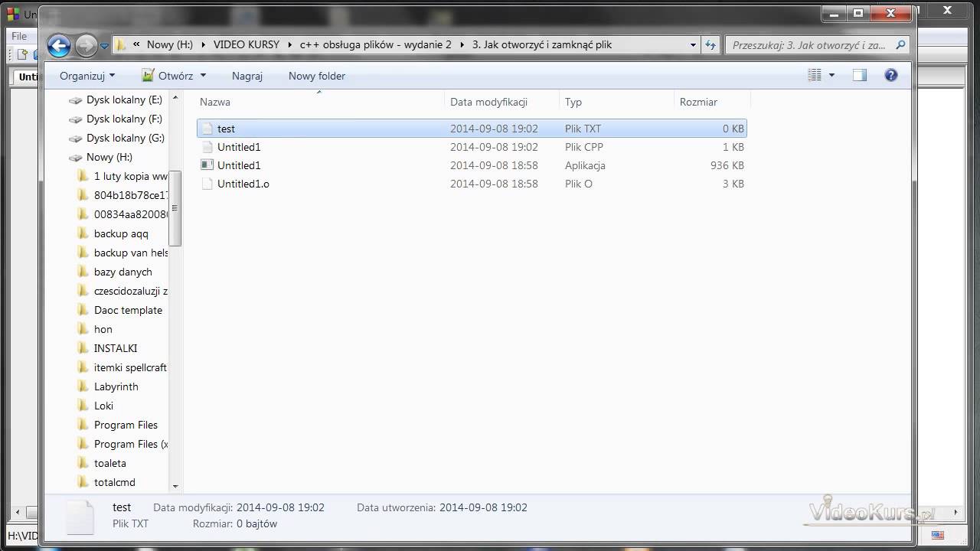Click c++ obsługa plików breadcrumb segment

(x=375, y=45)
